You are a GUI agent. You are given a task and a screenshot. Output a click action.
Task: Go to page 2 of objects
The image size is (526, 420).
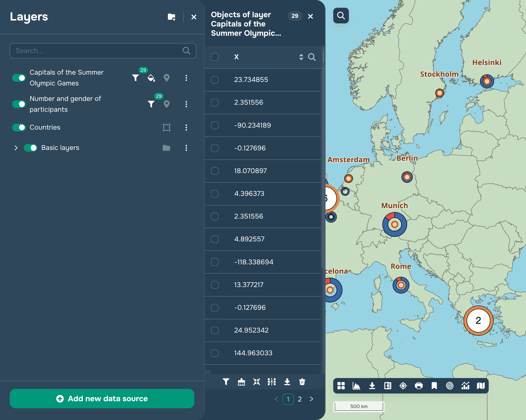pos(300,399)
